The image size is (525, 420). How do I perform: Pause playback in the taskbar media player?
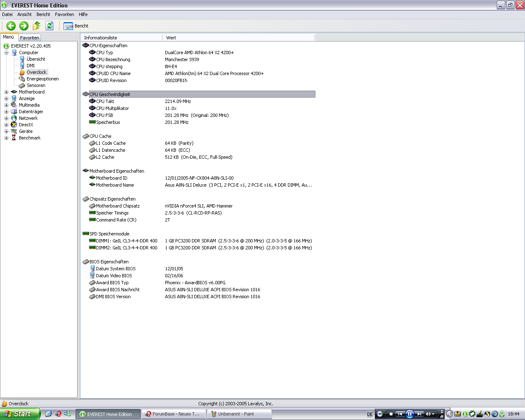click(409, 414)
